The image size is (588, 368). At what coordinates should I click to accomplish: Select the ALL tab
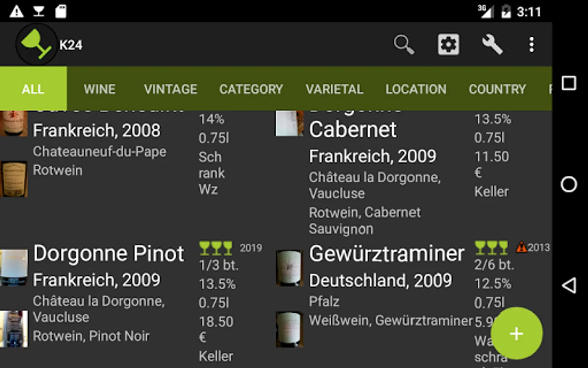pyautogui.click(x=33, y=89)
